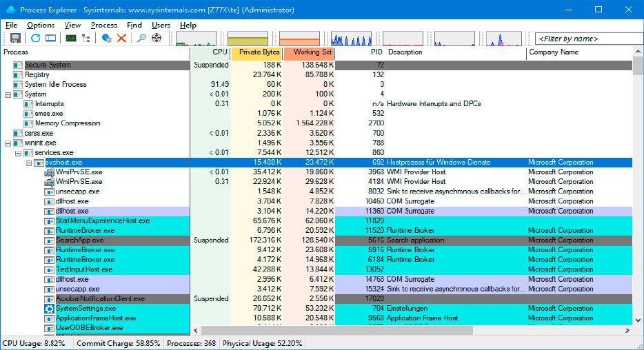Sort by the PID column header
The image size is (644, 350).
pyautogui.click(x=360, y=52)
